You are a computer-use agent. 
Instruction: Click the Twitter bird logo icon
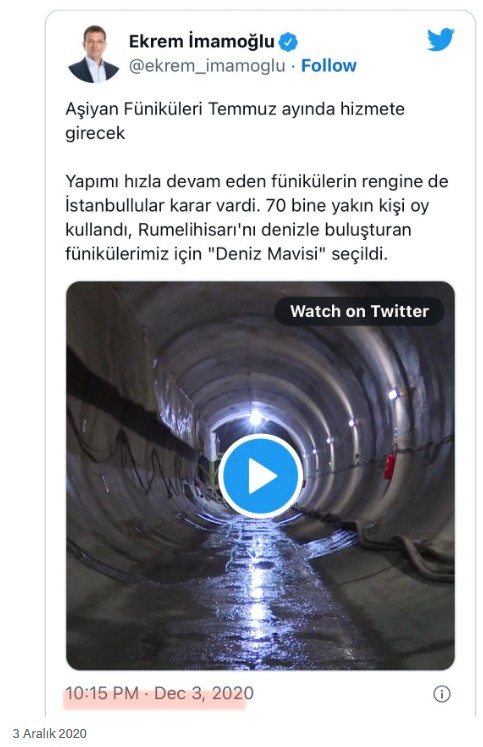[x=440, y=40]
